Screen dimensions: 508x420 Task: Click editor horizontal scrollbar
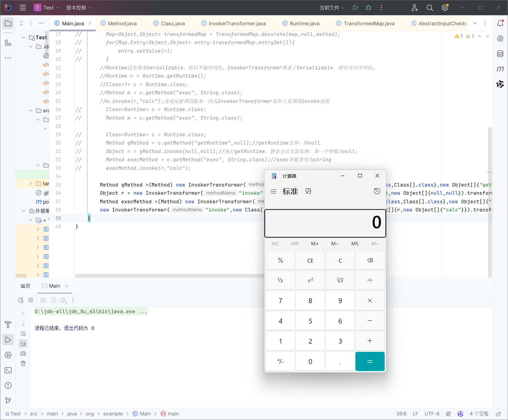tap(170, 276)
